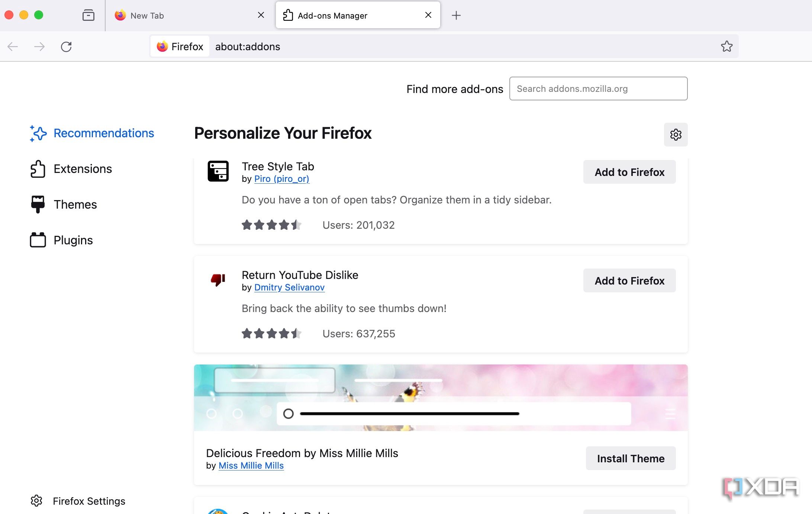
Task: Go back with the back arrow
Action: pos(13,46)
